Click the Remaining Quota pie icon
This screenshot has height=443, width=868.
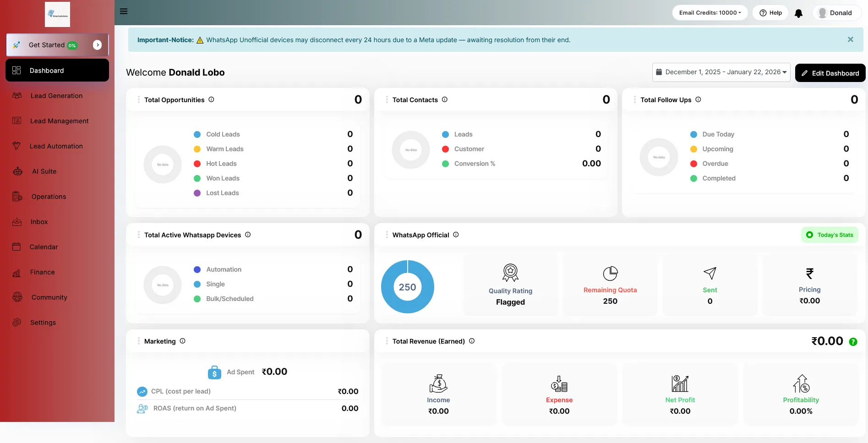(x=610, y=273)
